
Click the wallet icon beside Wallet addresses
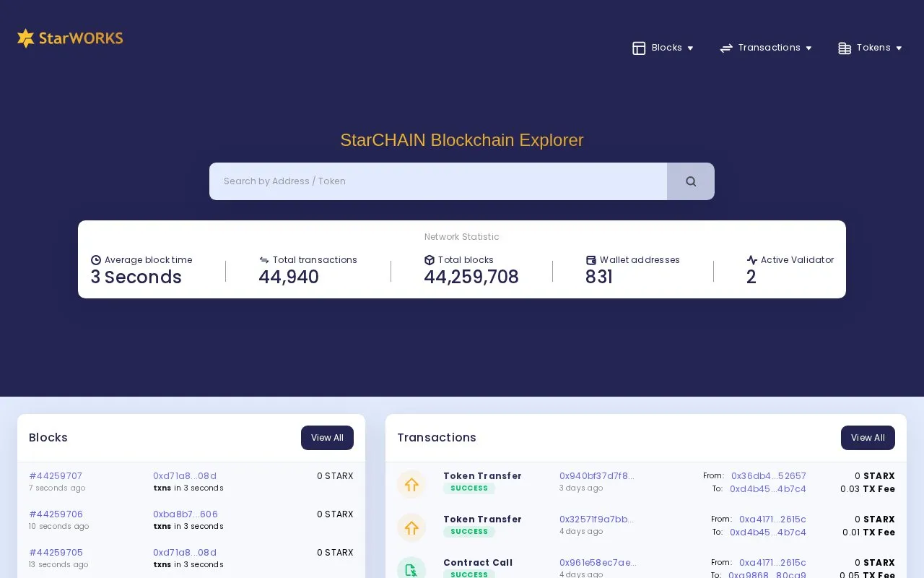click(x=591, y=260)
